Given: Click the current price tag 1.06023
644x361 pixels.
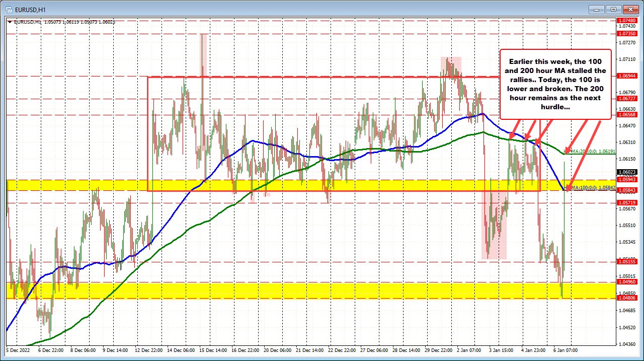Looking at the screenshot, I should 627,172.
